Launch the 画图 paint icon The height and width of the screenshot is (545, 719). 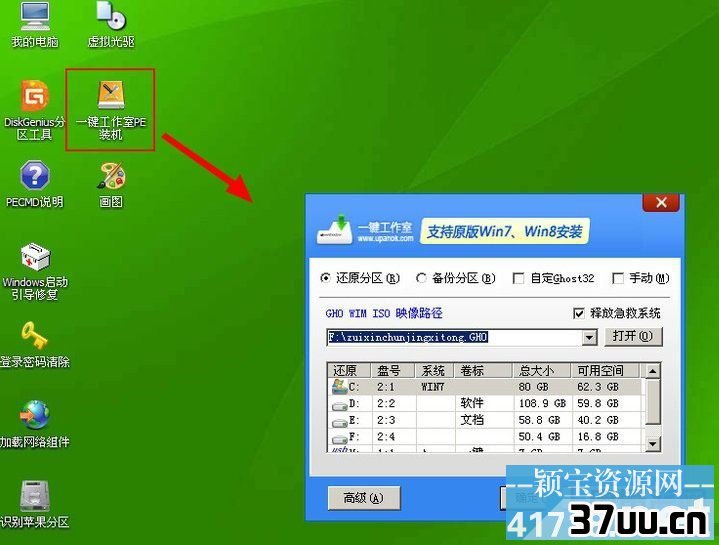(111, 184)
